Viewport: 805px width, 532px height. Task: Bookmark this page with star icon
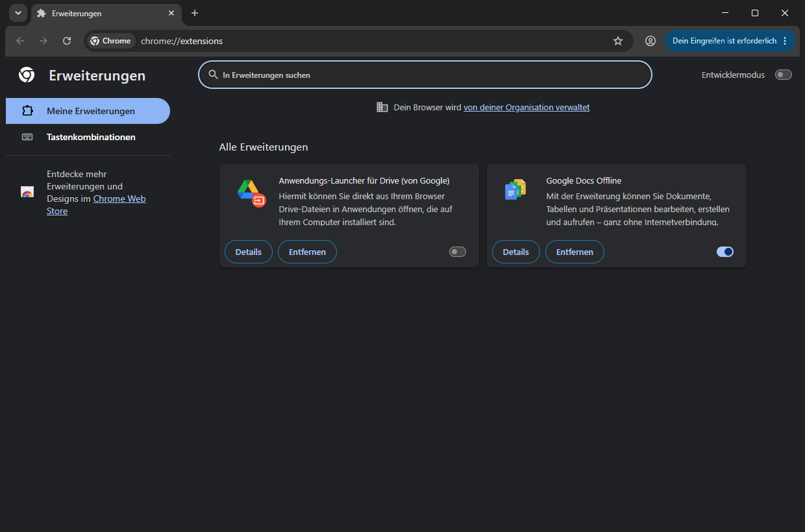[x=618, y=41]
